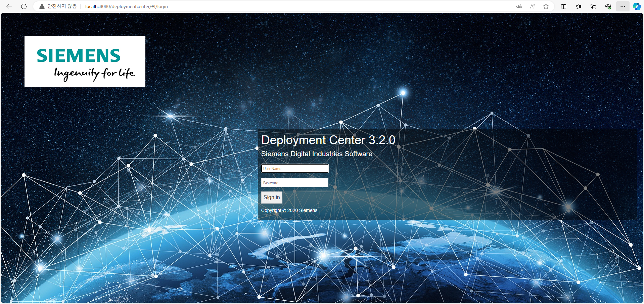The image size is (644, 304).
Task: Open the Settings and more ellipsis menu
Action: (x=623, y=6)
